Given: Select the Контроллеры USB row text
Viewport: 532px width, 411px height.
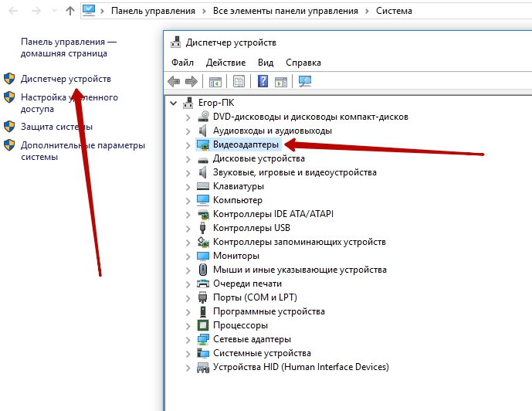Looking at the screenshot, I should 252,228.
